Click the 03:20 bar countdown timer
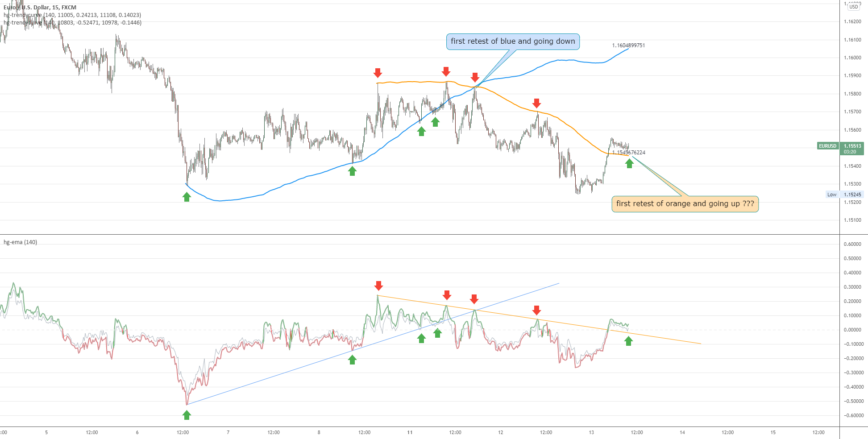This screenshot has height=439, width=868. pyautogui.click(x=850, y=152)
